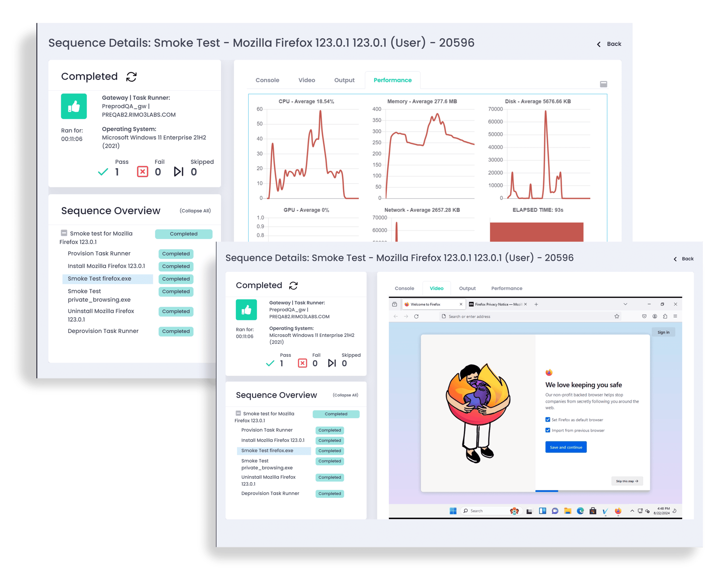The image size is (728, 579).
Task: Click the refresh icon beside Completed, Video window
Action: coord(293,285)
